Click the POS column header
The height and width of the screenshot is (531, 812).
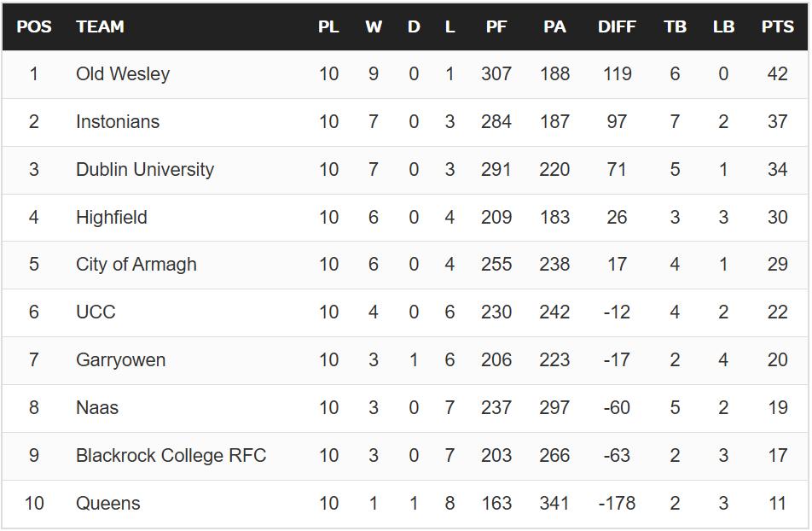click(x=34, y=26)
